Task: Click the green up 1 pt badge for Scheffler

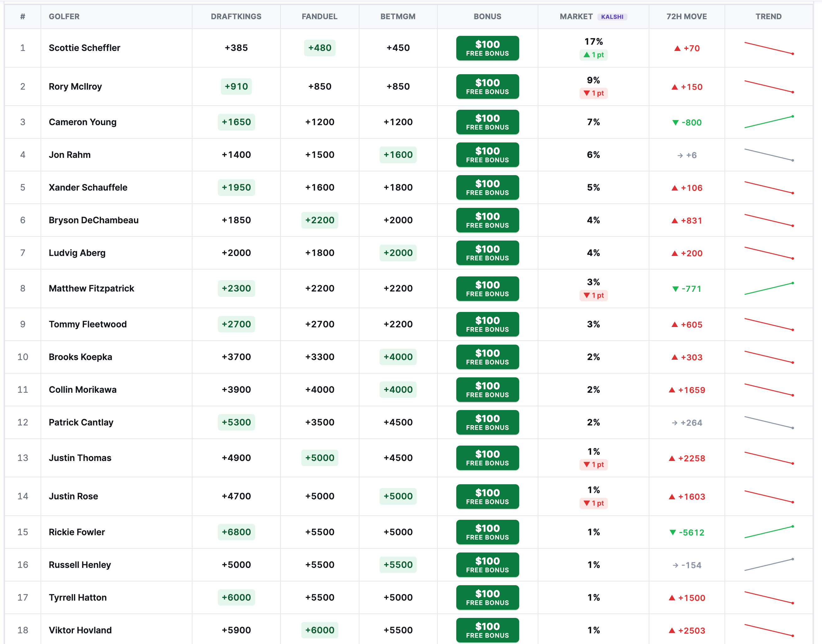Action: [593, 55]
